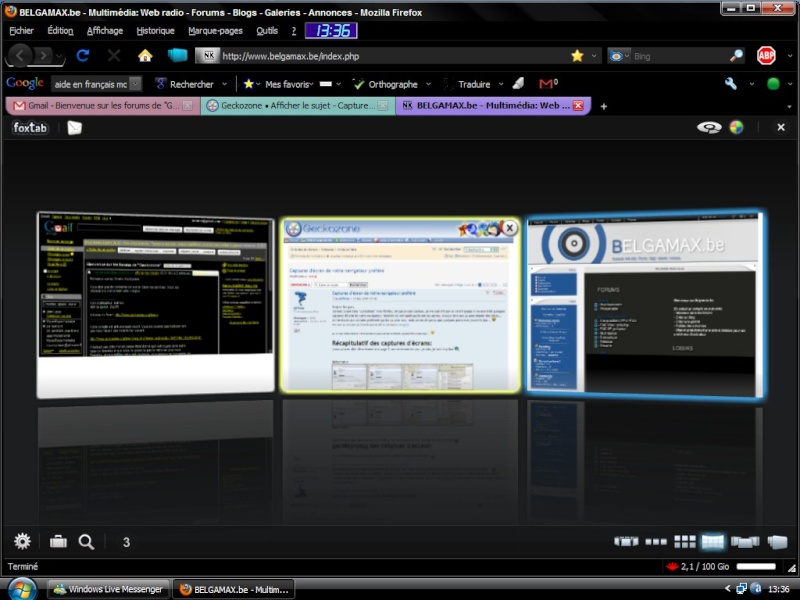Open the Marque-pages menu
800x600 pixels.
215,31
